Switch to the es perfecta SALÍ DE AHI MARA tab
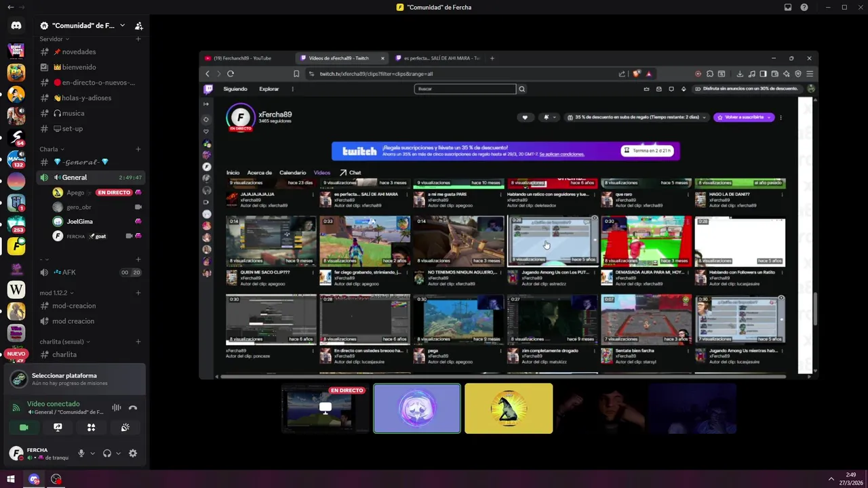 438,58
